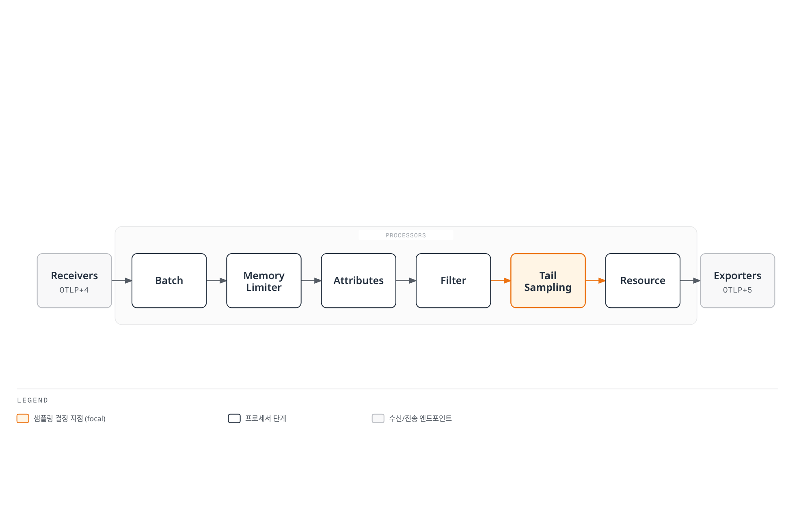The width and height of the screenshot is (812, 508).
Task: Click the orange focal legend swatch
Action: coord(23,418)
